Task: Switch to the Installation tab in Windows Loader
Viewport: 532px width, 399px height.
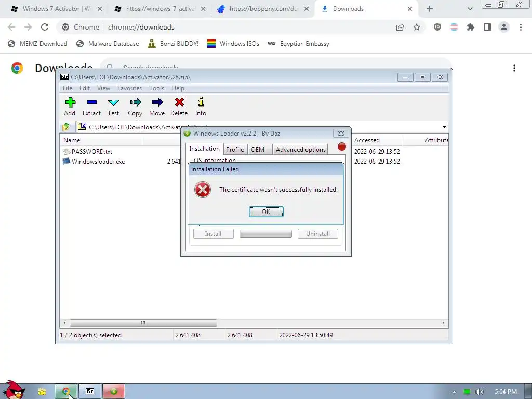Action: pos(205,149)
